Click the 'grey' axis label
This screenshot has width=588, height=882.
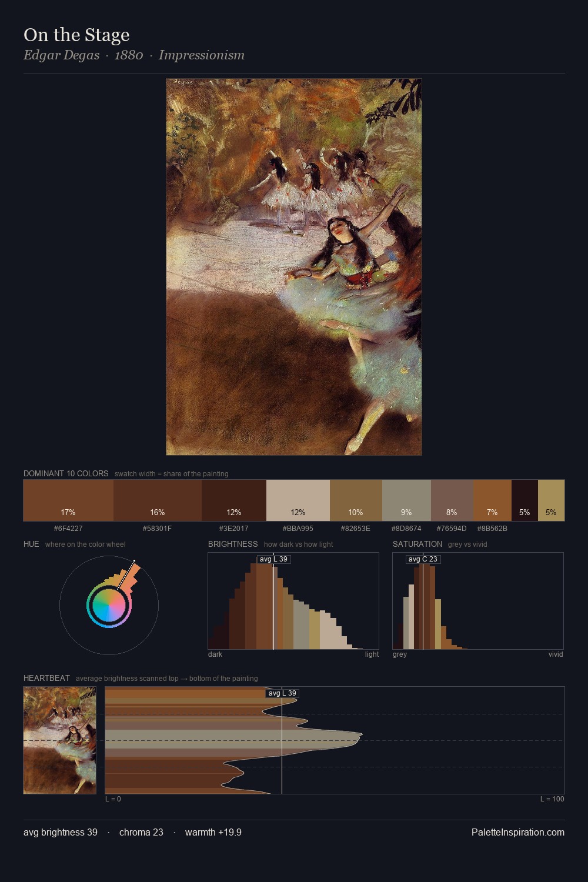[x=400, y=654]
